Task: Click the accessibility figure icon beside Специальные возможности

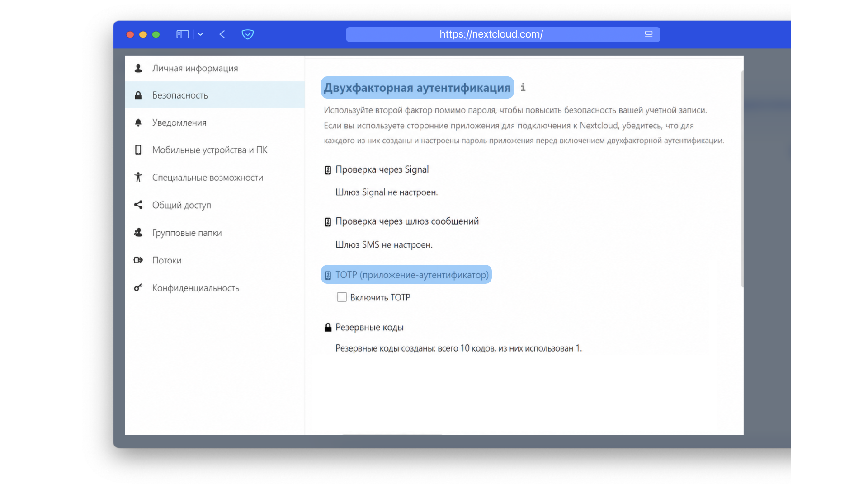Action: [x=138, y=177]
